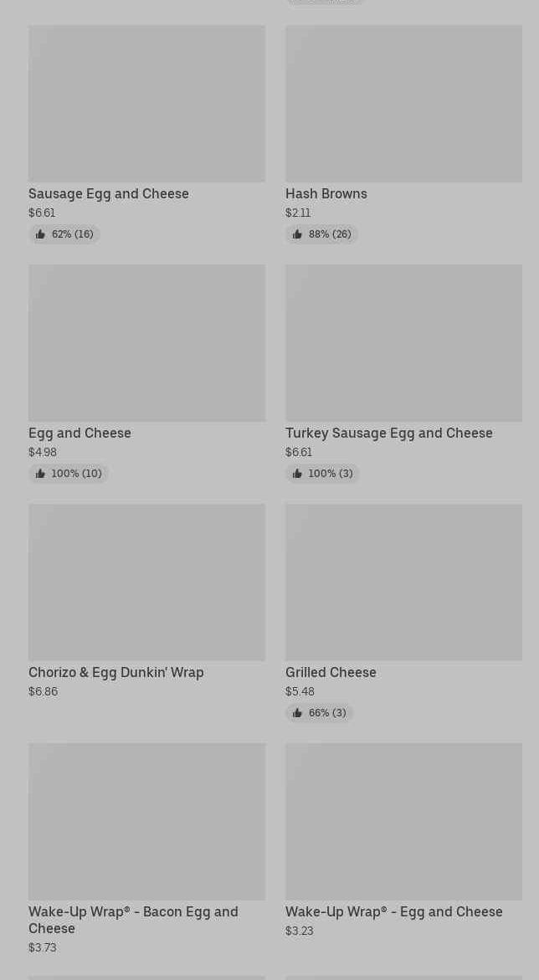Tap the Egg and Cheese item image
539x980 pixels.
click(146, 342)
